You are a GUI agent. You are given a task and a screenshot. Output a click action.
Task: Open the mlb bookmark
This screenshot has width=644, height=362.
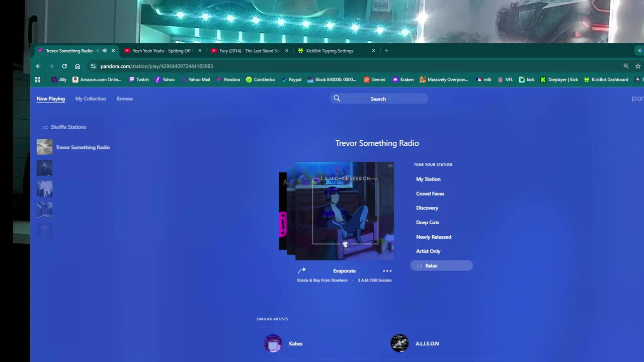[483, 79]
